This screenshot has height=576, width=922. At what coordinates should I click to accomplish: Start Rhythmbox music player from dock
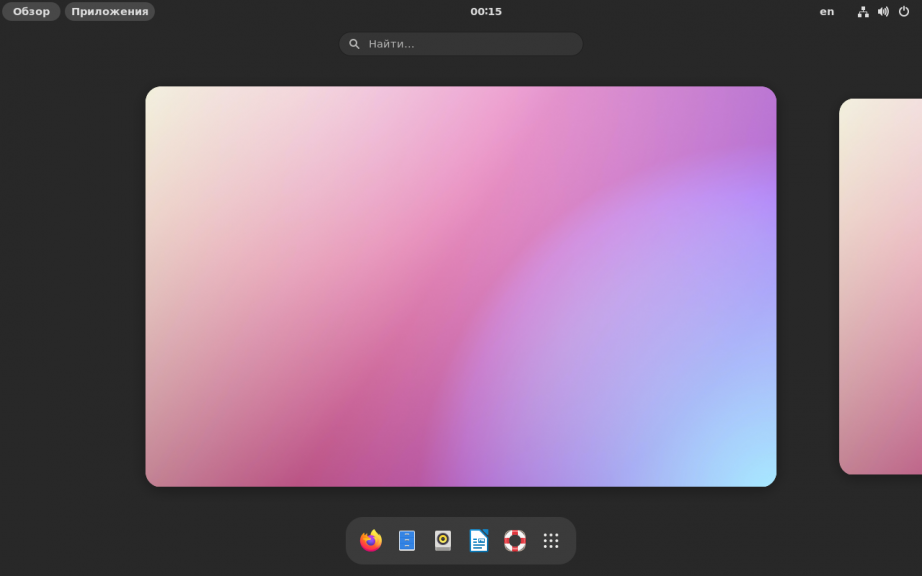(443, 541)
